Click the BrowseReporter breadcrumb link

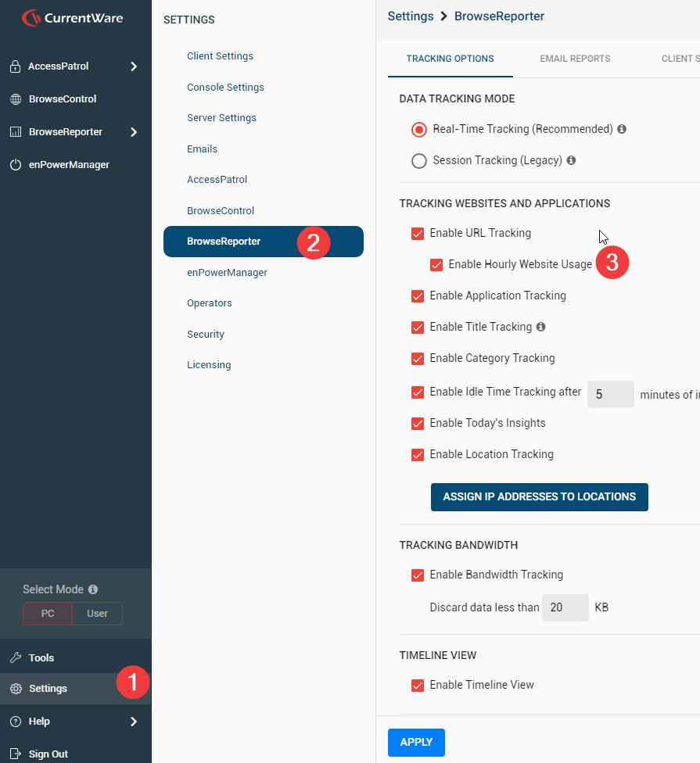coord(499,16)
